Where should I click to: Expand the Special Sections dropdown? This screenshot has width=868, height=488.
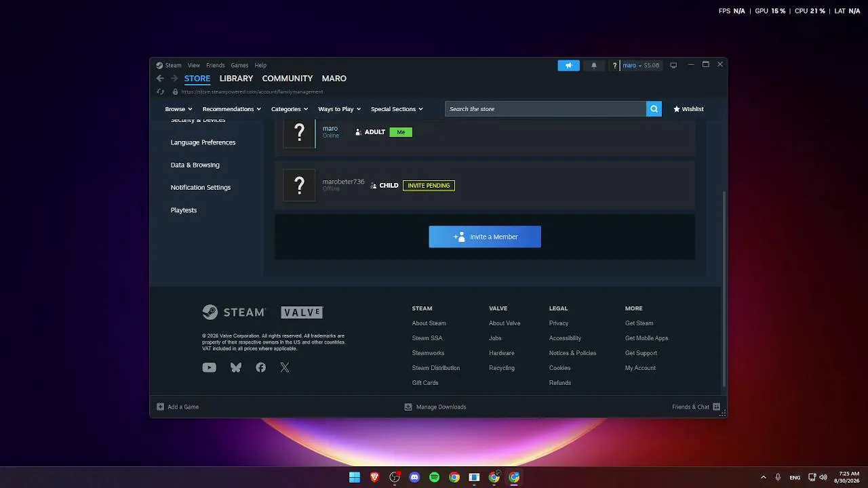click(397, 109)
